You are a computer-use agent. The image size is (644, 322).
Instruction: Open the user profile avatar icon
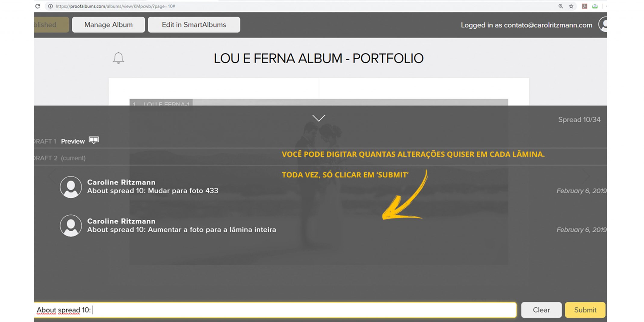click(602, 24)
